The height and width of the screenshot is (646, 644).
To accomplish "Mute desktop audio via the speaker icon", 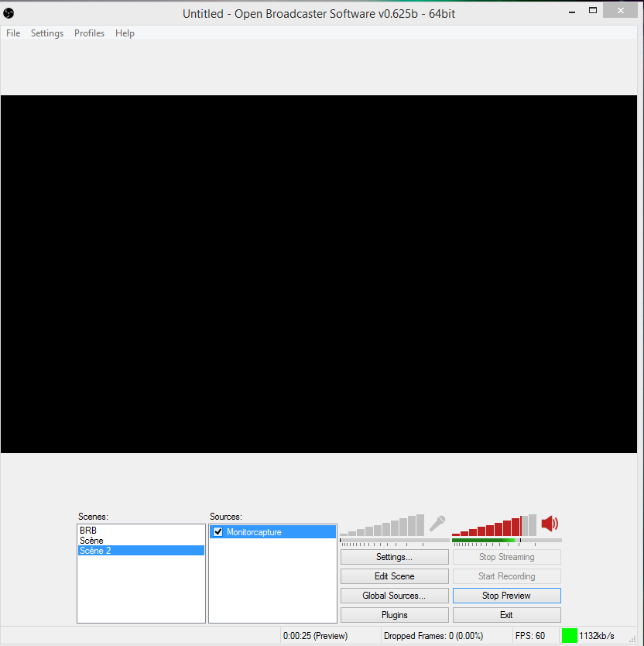I will 550,524.
